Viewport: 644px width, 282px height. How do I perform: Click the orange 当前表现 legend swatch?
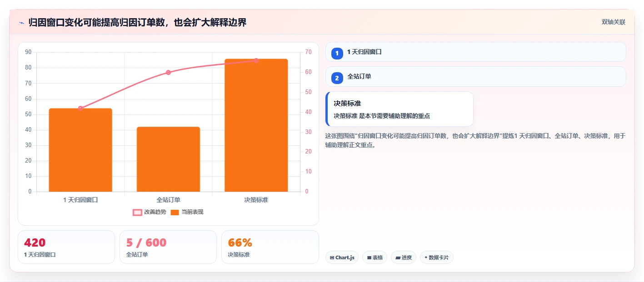coord(175,212)
